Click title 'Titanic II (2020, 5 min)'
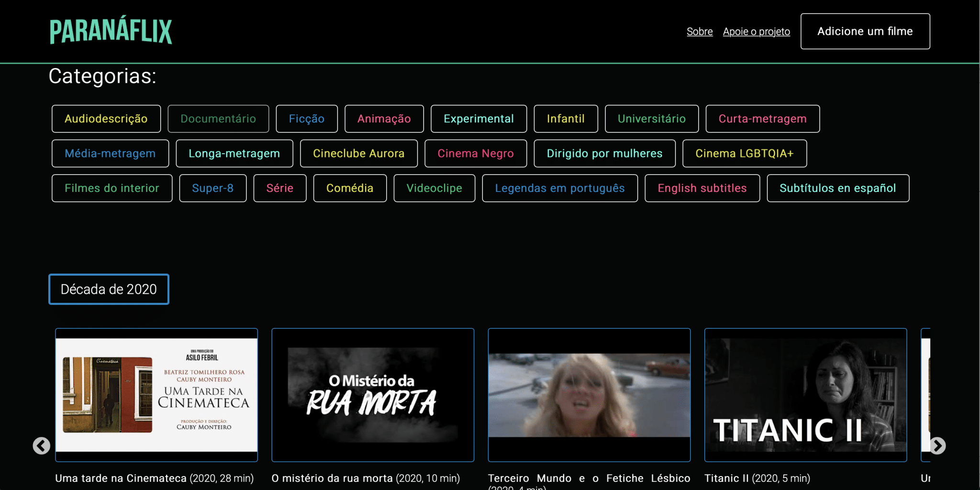980x490 pixels. [x=757, y=478]
